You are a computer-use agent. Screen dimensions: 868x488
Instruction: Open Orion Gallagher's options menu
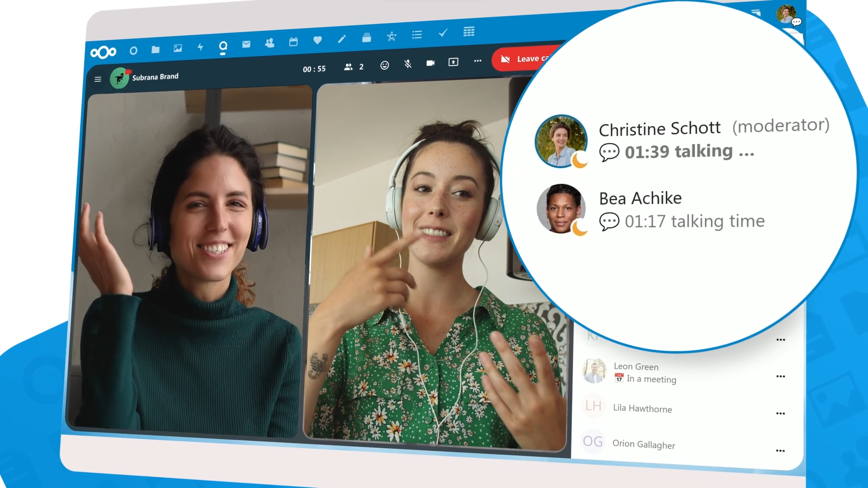tap(781, 450)
